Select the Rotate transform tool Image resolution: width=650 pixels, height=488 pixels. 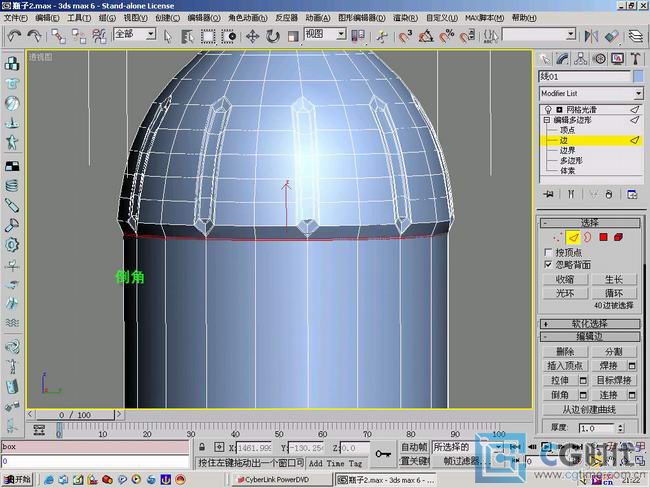click(x=273, y=35)
